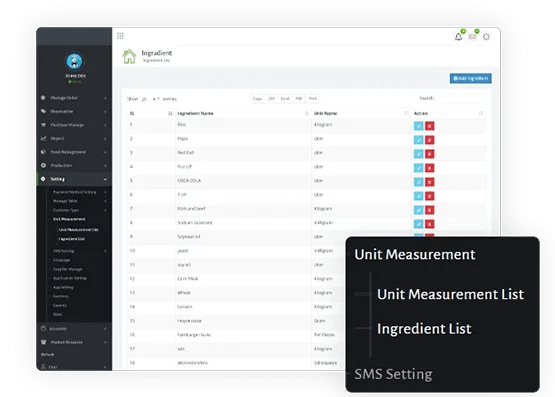Select Language under Setting
Image resolution: width=555 pixels, height=397 pixels.
(x=62, y=260)
